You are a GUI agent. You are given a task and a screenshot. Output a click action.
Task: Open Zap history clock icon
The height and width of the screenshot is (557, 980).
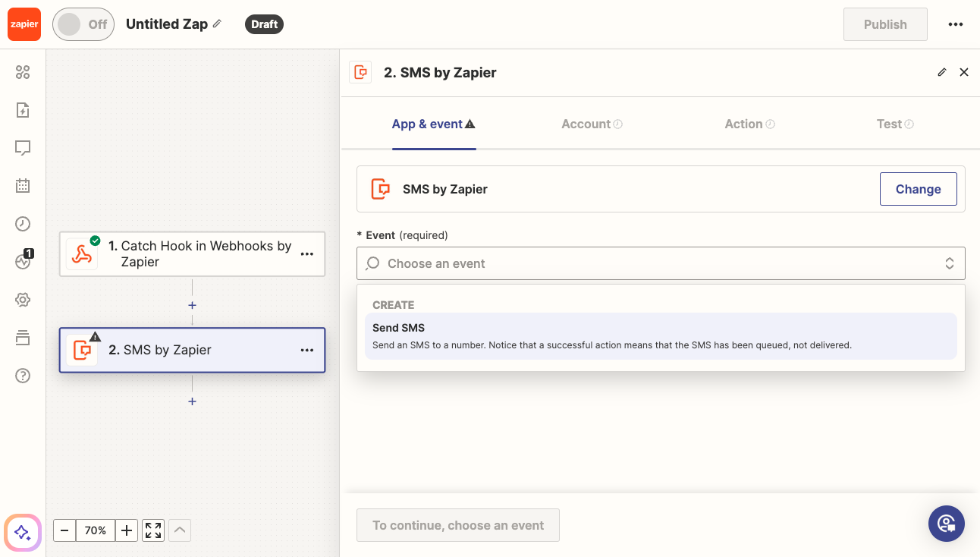[x=23, y=223]
